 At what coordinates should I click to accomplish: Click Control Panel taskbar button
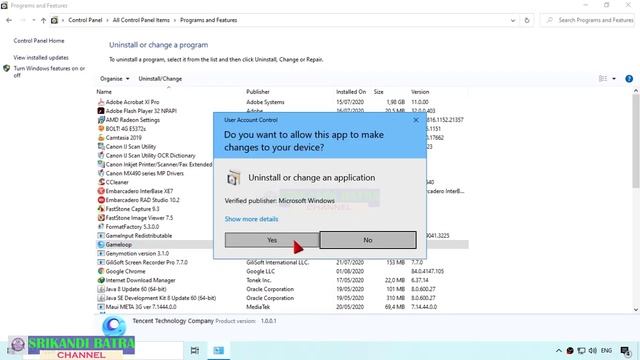pyautogui.click(x=219, y=350)
